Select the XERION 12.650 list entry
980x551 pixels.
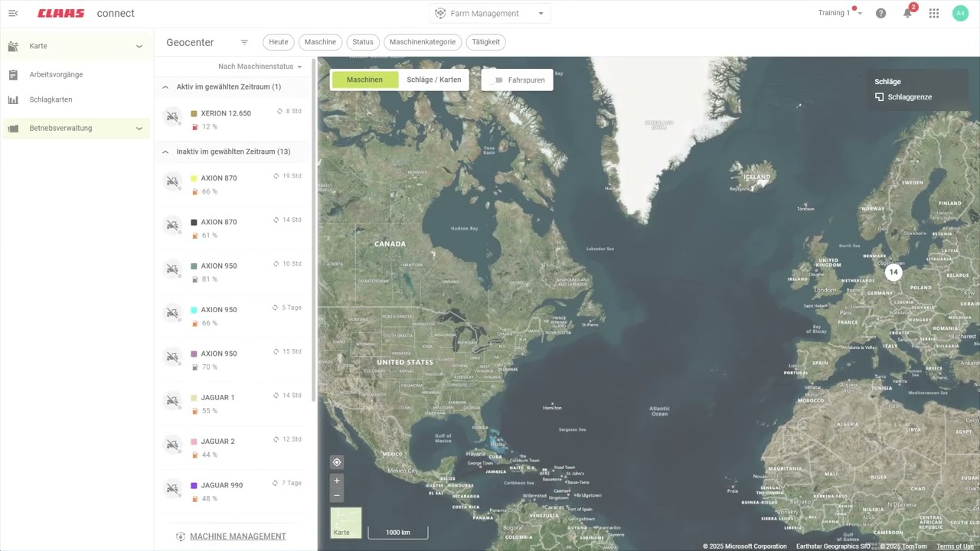pyautogui.click(x=234, y=120)
